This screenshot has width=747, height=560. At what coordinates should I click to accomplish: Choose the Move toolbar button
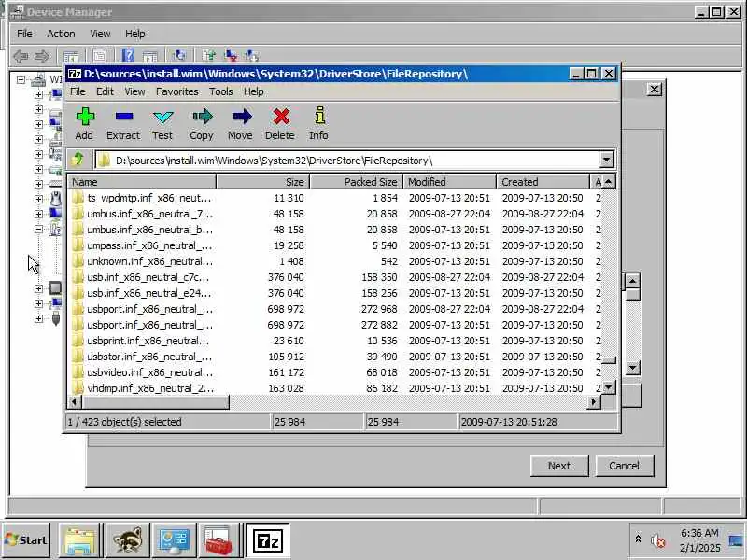click(241, 124)
